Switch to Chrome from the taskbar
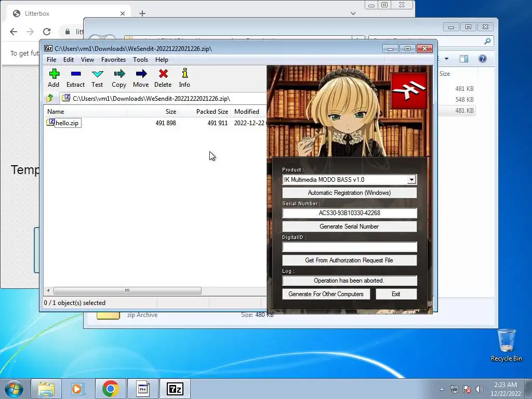Image resolution: width=532 pixels, height=399 pixels. tap(110, 389)
